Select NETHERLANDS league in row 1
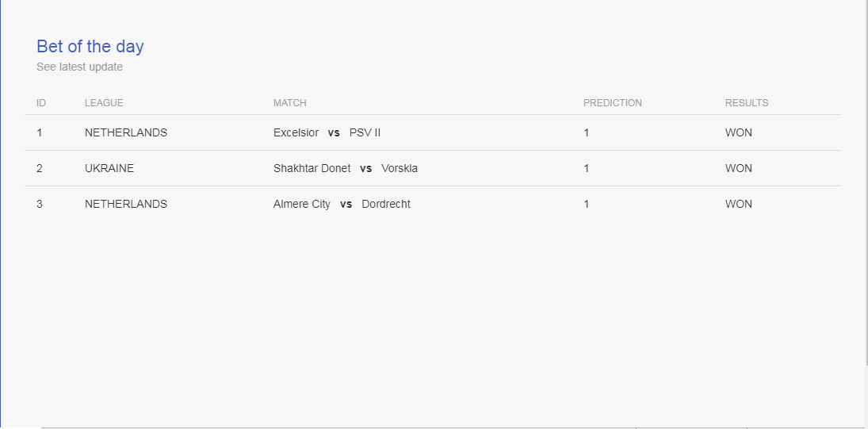 click(126, 133)
